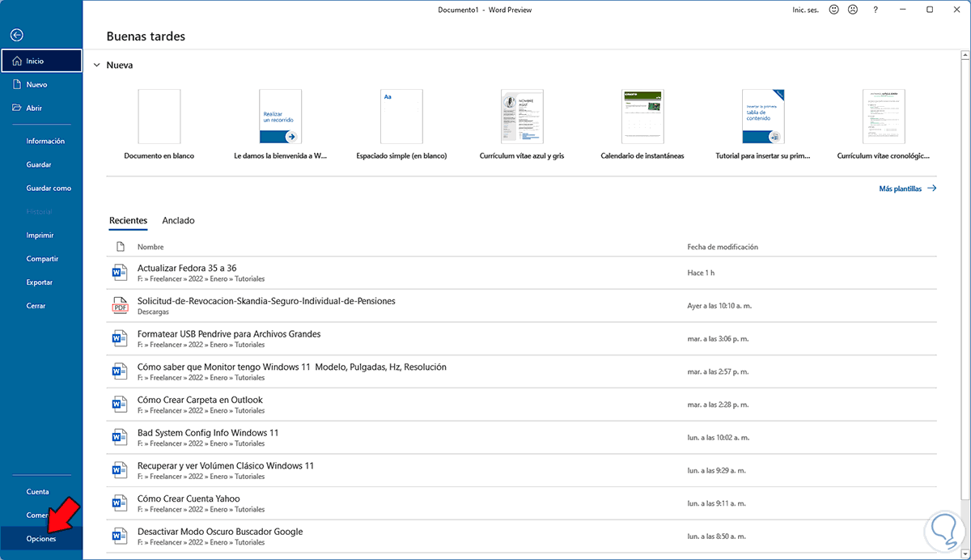Open Exportar in the sidebar
This screenshot has width=971, height=560.
coord(41,282)
